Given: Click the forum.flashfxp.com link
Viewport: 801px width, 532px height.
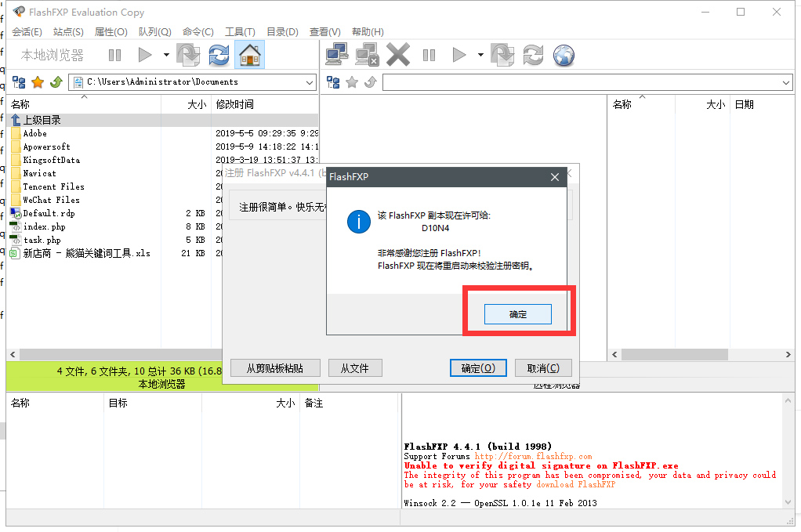Looking at the screenshot, I should [x=533, y=456].
